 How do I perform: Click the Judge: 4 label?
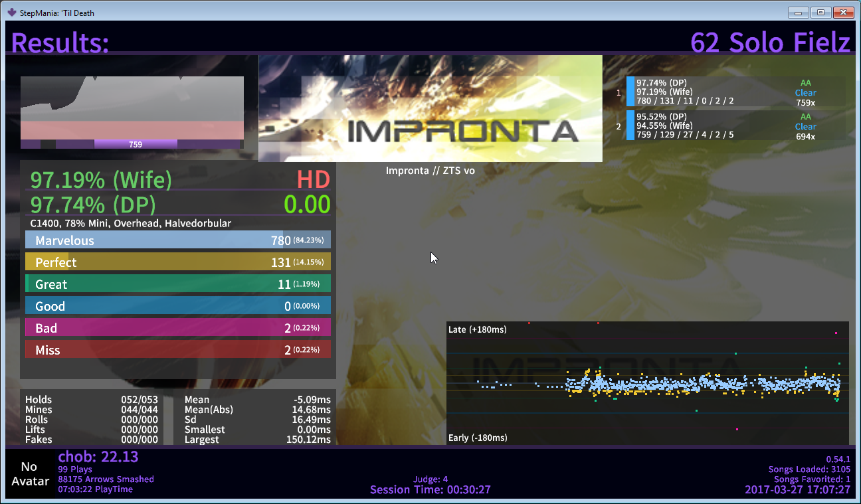[x=430, y=479]
